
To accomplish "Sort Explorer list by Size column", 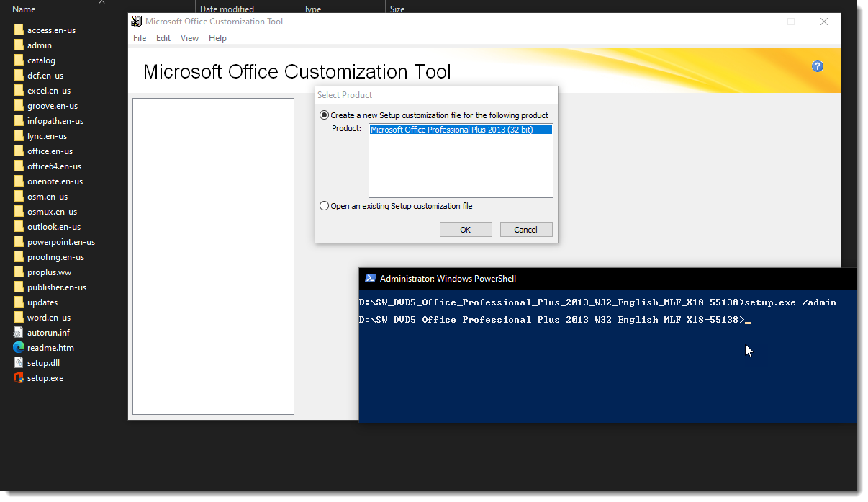I will 397,9.
